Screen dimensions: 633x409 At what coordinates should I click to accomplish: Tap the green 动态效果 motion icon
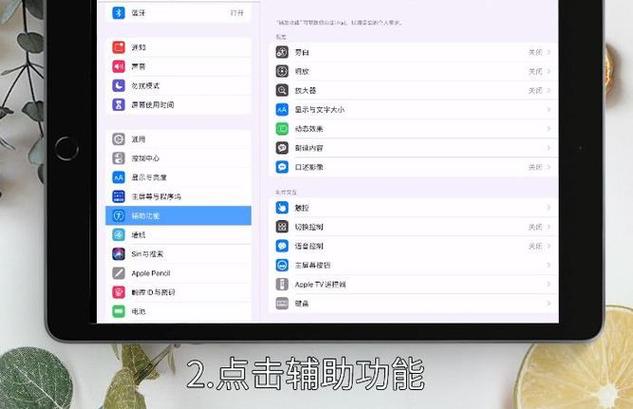coord(282,129)
